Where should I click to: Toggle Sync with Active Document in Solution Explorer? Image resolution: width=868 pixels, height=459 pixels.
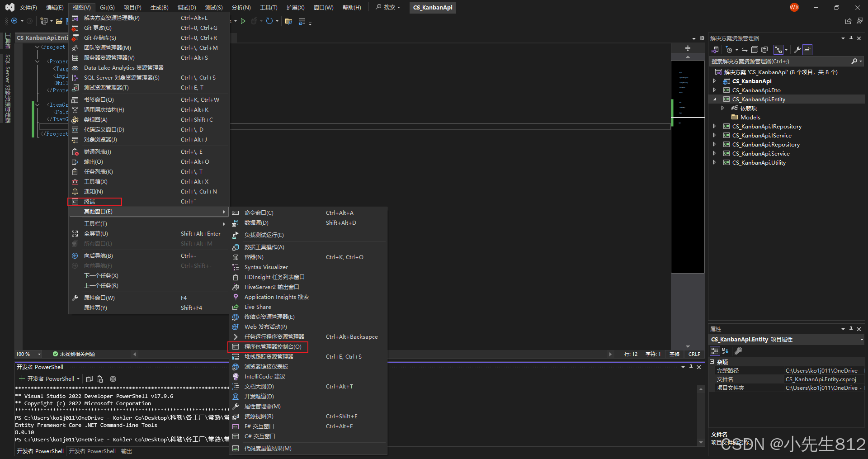click(x=745, y=50)
